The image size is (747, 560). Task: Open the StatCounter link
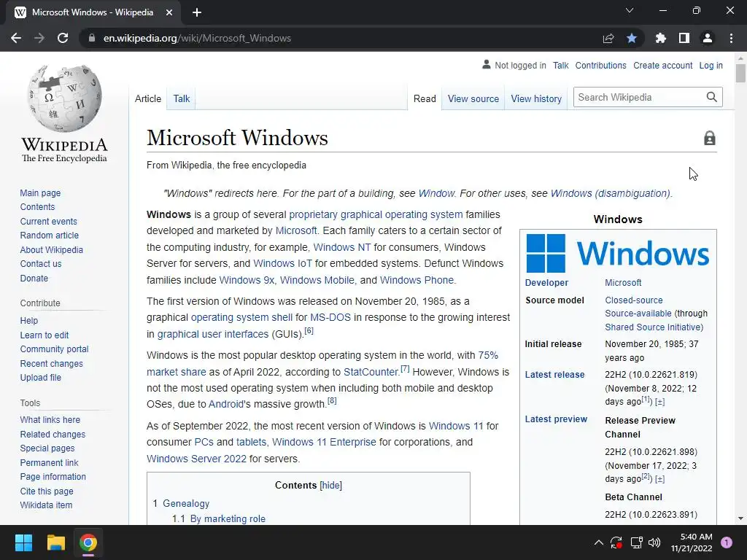[x=371, y=372]
